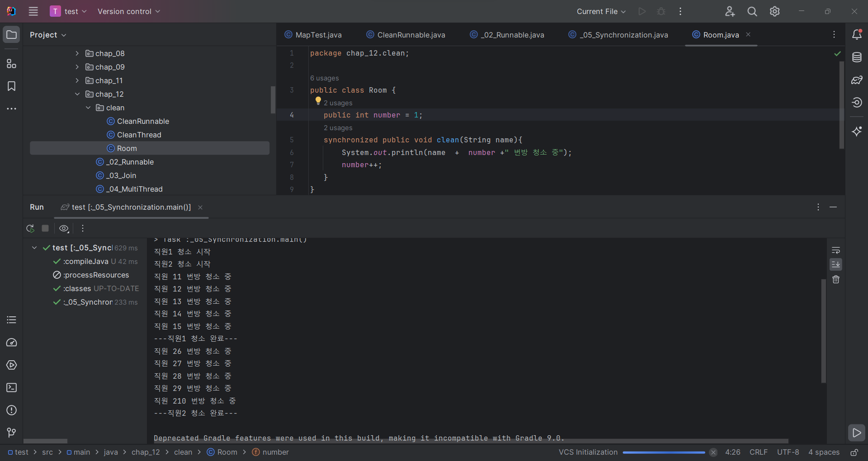This screenshot has width=868, height=461.
Task: Open the Project view mode dropdown
Action: coord(48,35)
